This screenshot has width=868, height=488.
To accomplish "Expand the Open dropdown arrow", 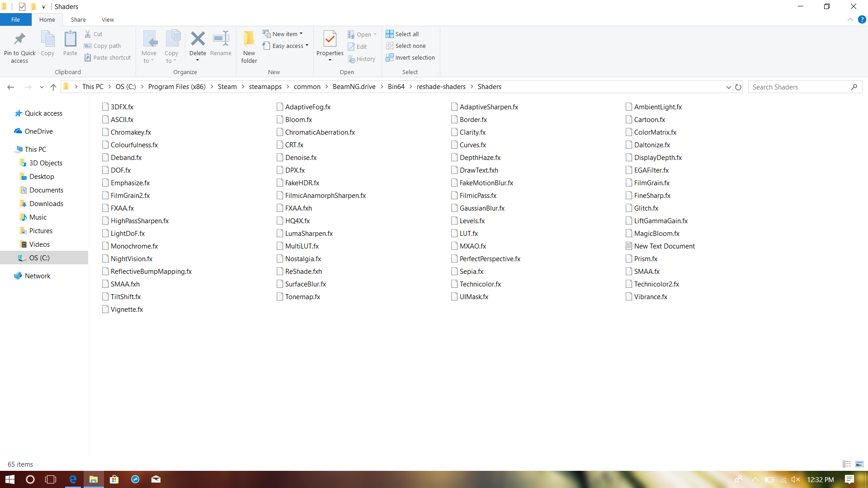I will (375, 34).
